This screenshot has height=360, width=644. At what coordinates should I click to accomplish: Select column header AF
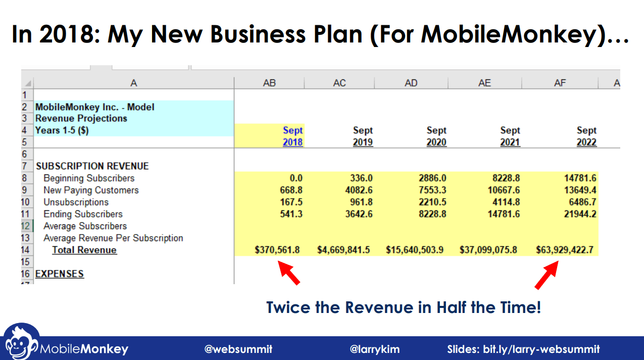(x=560, y=83)
